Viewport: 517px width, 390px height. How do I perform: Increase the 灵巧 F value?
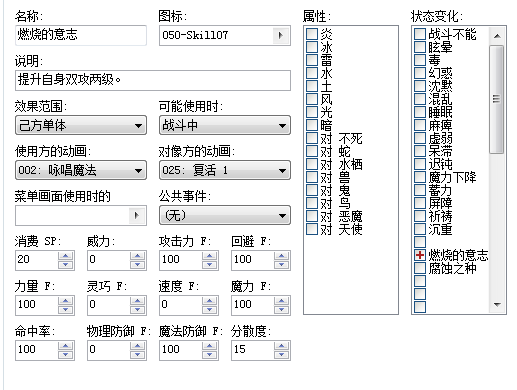click(x=138, y=301)
